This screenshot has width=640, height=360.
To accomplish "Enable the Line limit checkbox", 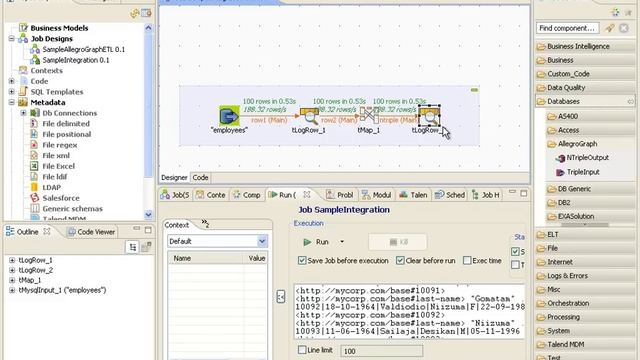I will (302, 350).
